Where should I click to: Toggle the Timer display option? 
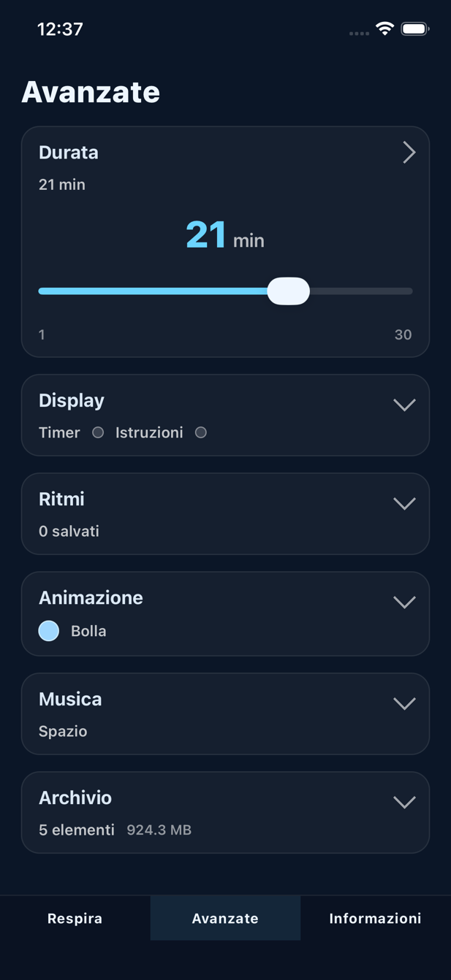98,432
